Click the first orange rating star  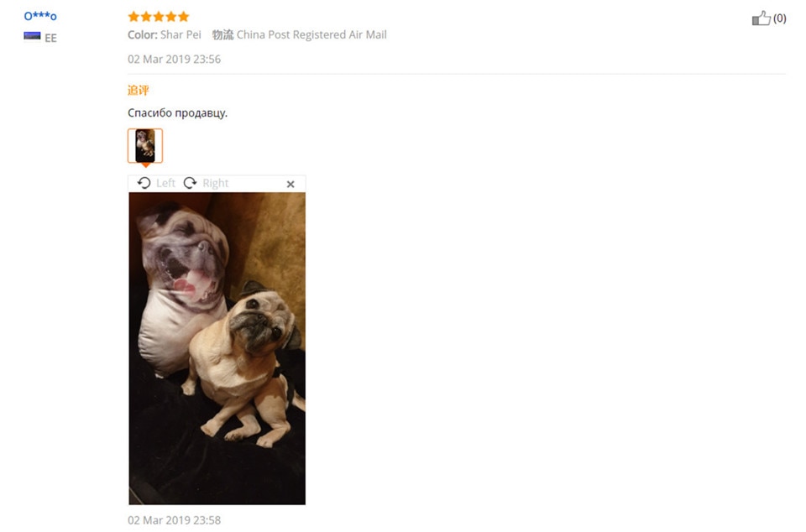[133, 17]
